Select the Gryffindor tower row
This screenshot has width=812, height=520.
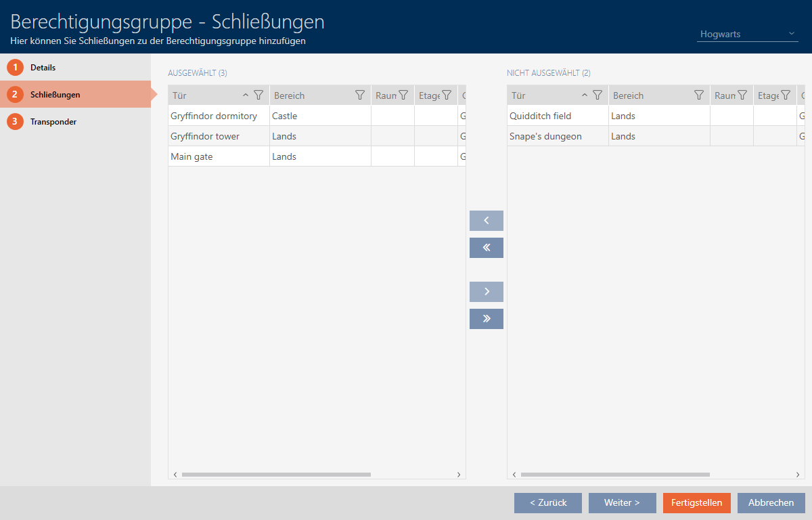click(205, 136)
